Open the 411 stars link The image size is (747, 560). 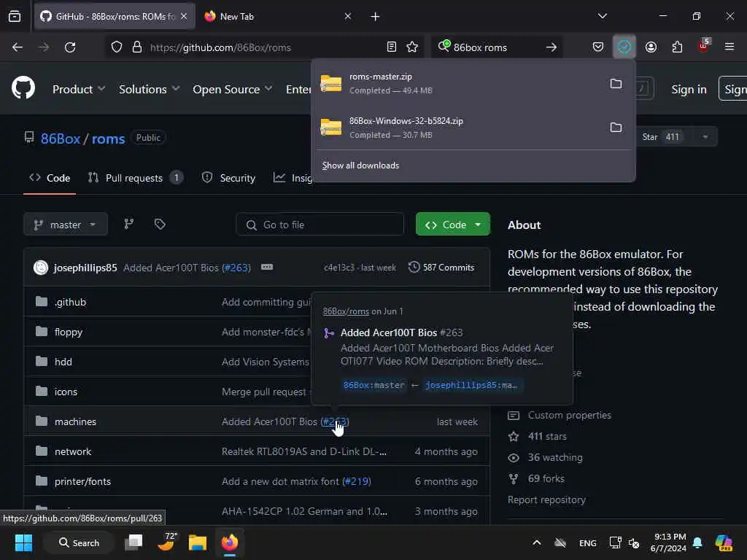[x=547, y=436]
